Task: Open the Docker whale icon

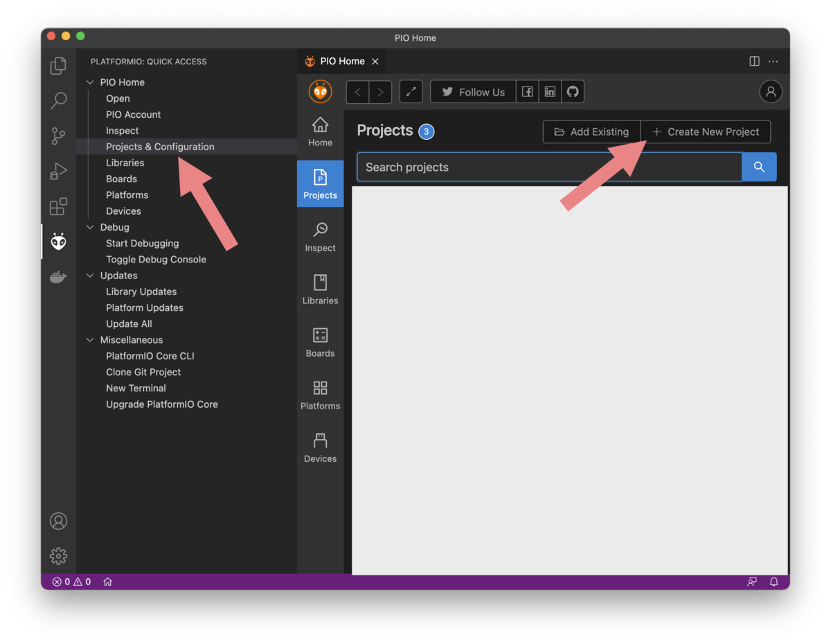Action: coord(58,277)
